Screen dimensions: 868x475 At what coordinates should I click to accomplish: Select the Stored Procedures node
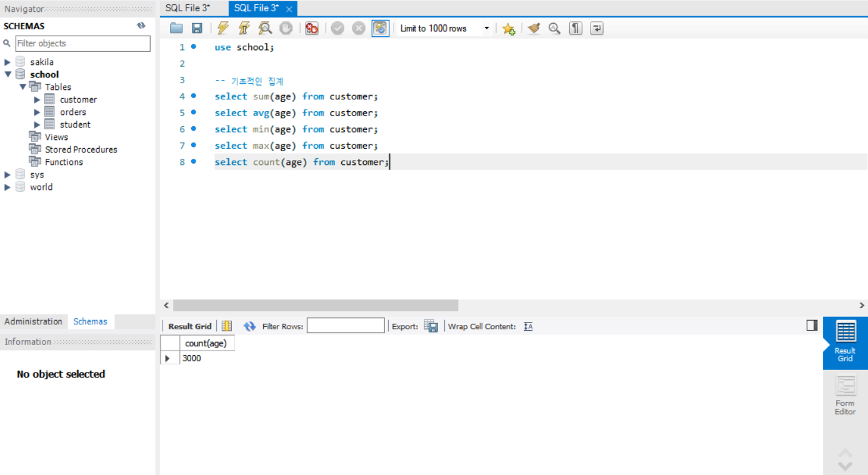click(x=81, y=149)
